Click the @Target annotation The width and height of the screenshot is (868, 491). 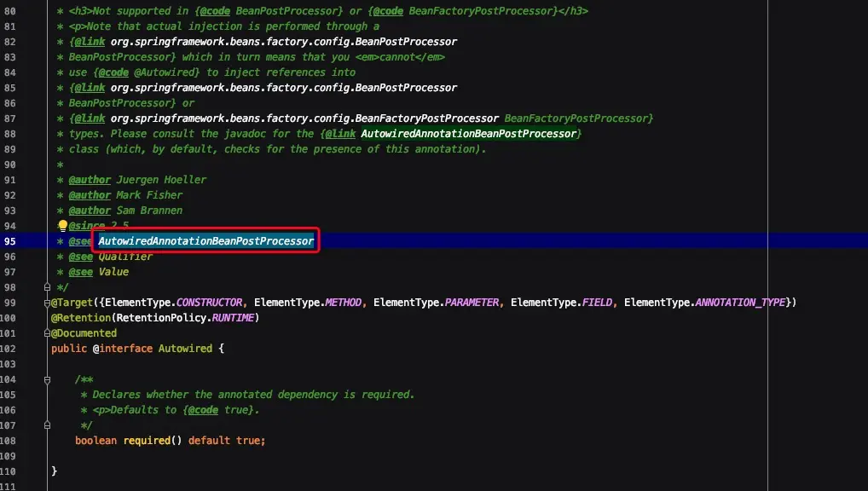pos(72,303)
